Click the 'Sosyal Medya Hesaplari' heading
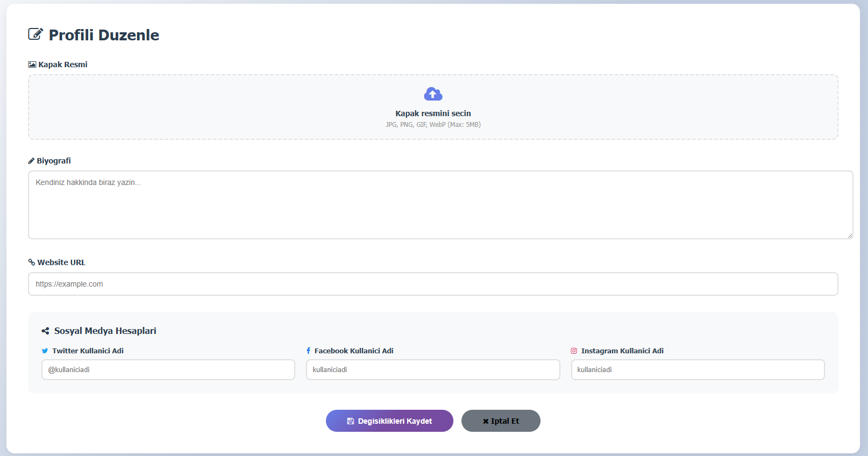Screen dimensions: 868x456 105,331
